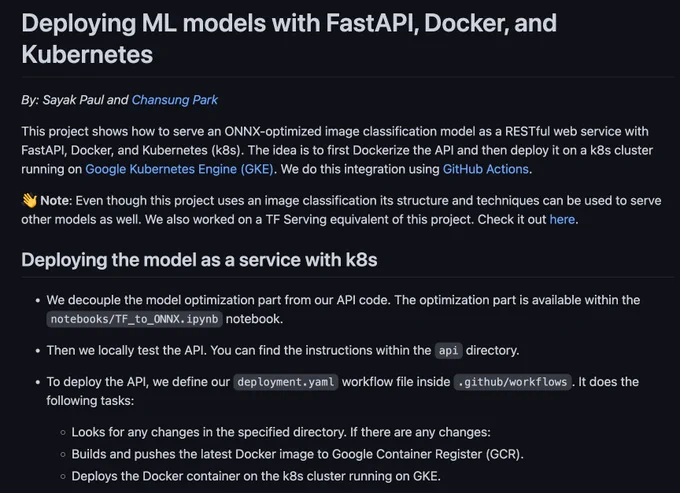680x493 pixels.
Task: Click the main title 'Deploying ML models with FastAPI'
Action: (289, 39)
